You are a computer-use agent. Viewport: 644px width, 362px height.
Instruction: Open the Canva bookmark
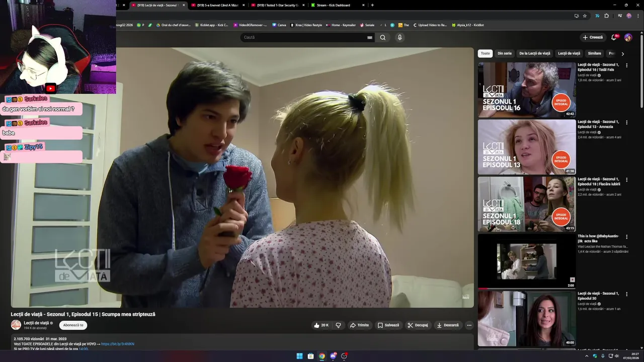pyautogui.click(x=279, y=25)
